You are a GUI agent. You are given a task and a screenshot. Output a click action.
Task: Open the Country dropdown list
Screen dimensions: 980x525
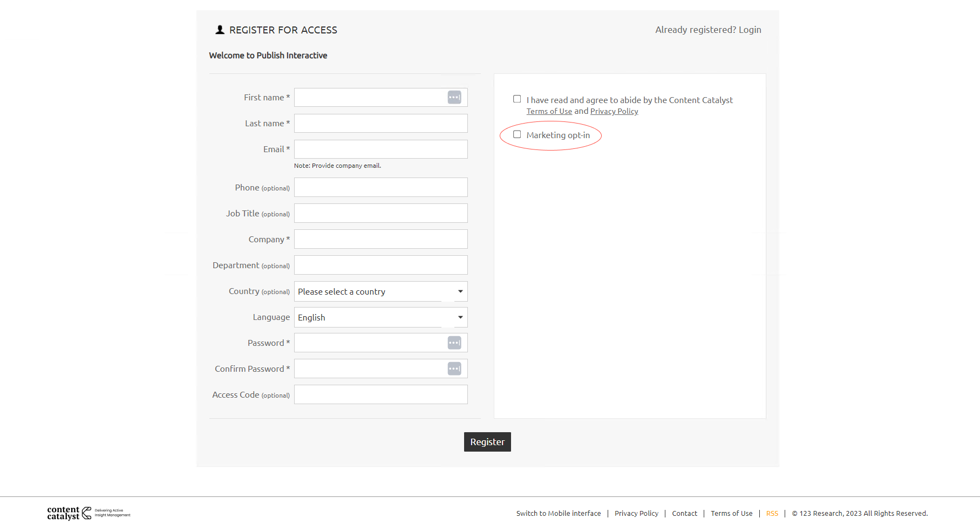(x=380, y=291)
